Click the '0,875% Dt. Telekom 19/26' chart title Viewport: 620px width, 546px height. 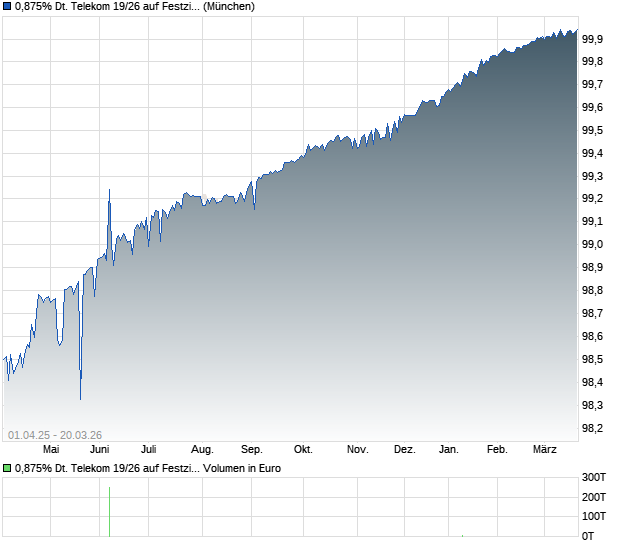[135, 7]
